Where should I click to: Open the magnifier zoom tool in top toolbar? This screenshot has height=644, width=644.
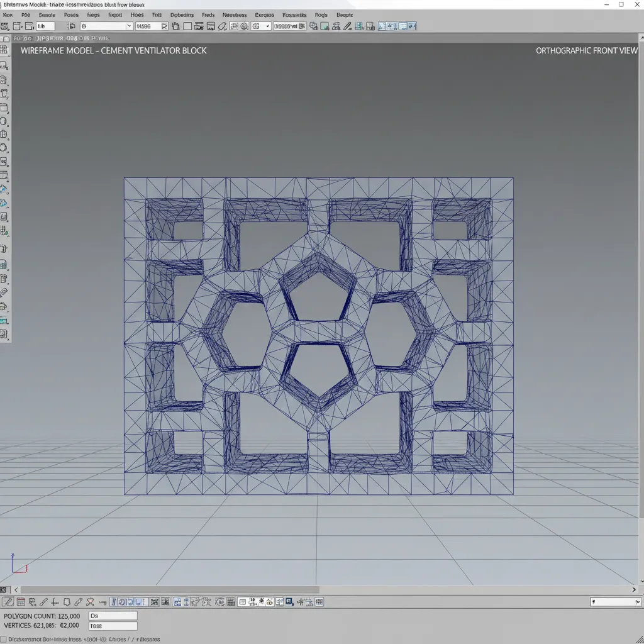point(244,26)
